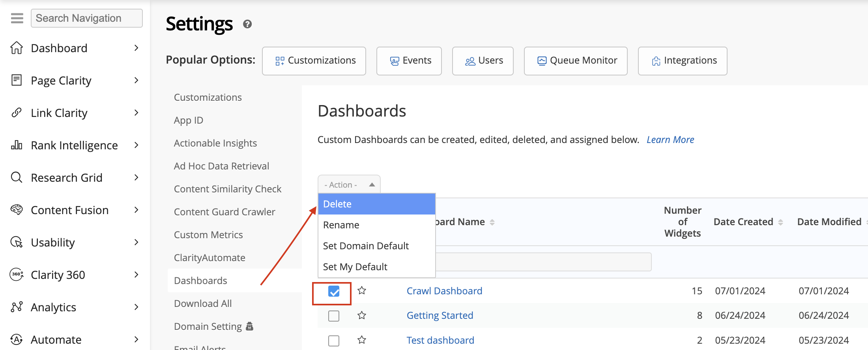
Task: Expand the Page Clarity submenu chevron
Action: pos(137,80)
